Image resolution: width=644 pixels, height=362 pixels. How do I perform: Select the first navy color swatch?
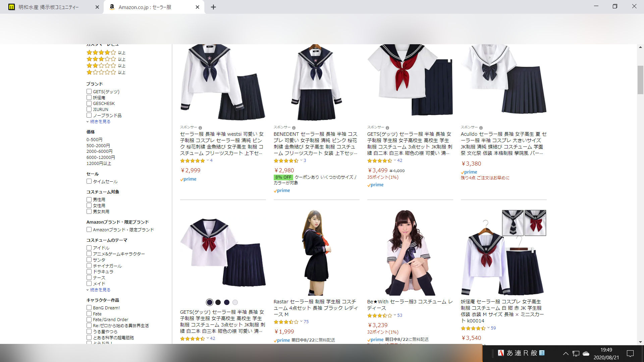(210, 302)
